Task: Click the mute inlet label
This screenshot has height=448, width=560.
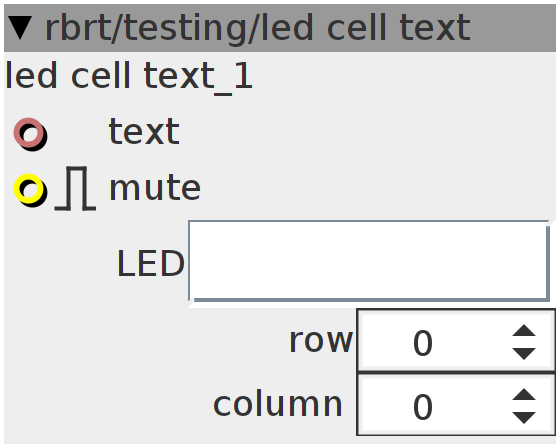Action: [x=155, y=188]
